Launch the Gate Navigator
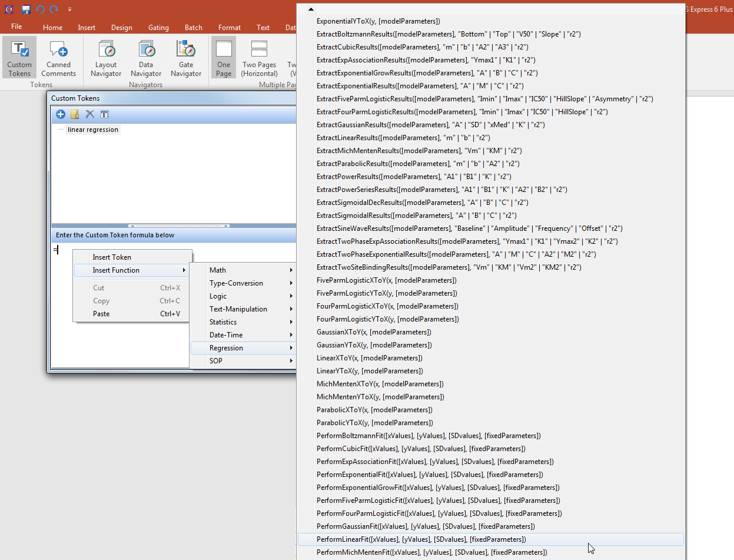734x560 pixels. (186, 59)
